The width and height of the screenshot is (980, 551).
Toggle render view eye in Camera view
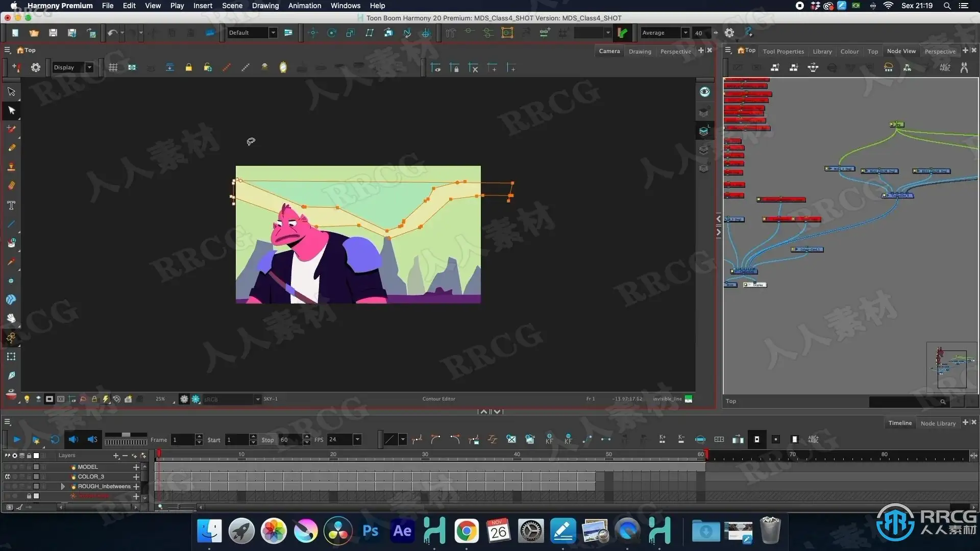704,92
